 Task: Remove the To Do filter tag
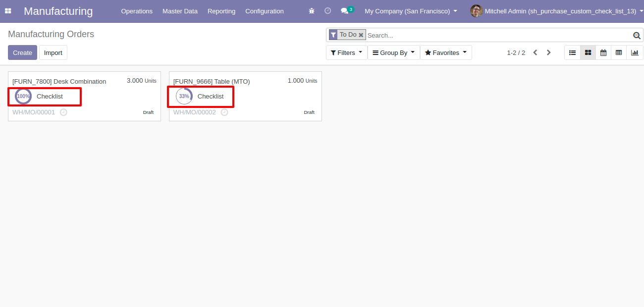point(361,35)
